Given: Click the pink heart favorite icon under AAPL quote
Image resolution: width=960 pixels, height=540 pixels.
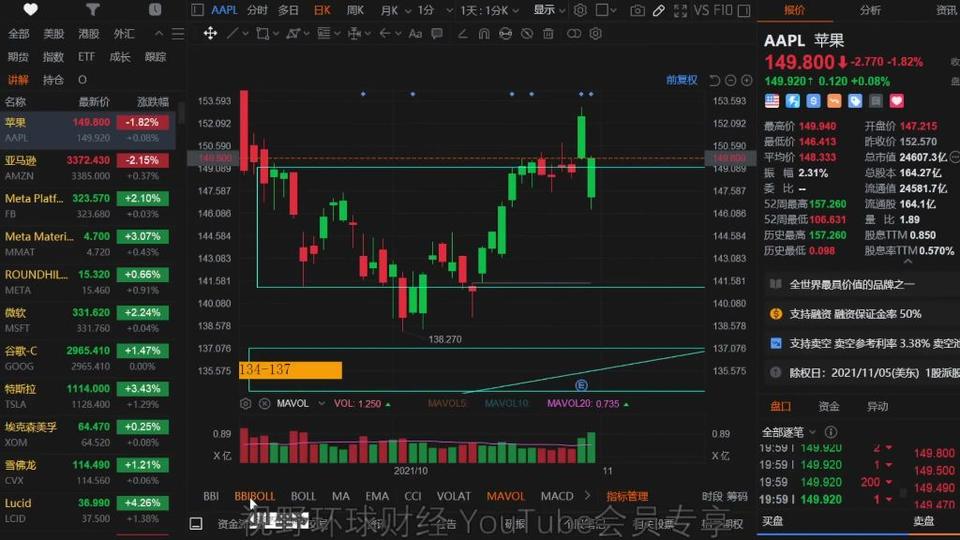Looking at the screenshot, I should click(x=896, y=101).
